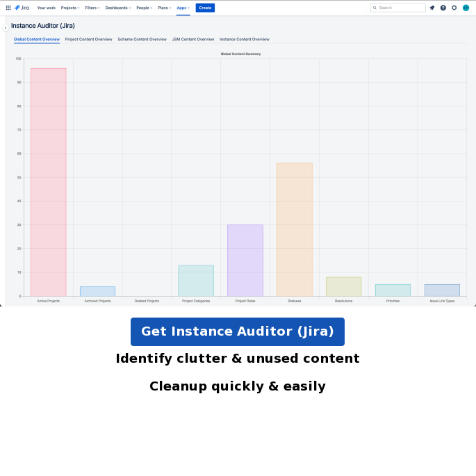Expand the Projects dropdown menu
This screenshot has width=476, height=476.
[x=69, y=8]
